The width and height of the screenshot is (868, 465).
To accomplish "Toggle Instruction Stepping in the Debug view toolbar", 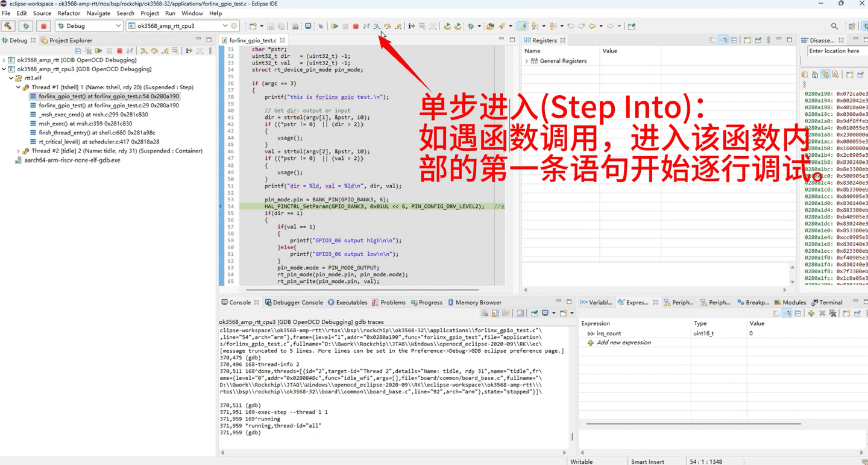I will 189,51.
